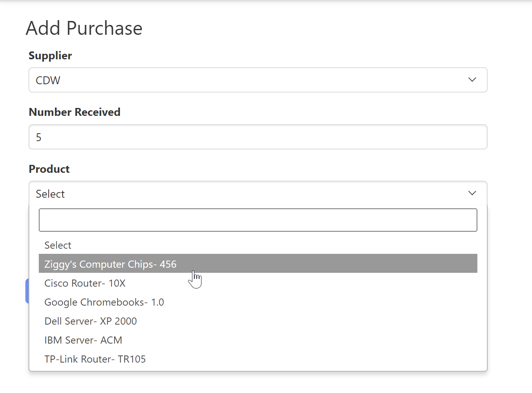Click the partially hidden blue button
The image size is (532, 393).
coord(27,291)
